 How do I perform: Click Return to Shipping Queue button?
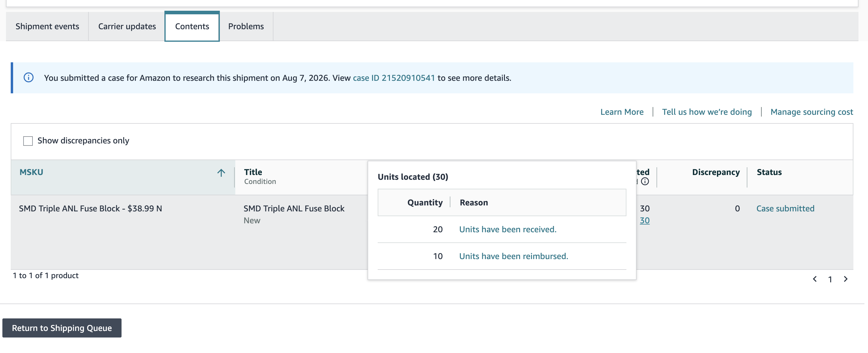pyautogui.click(x=62, y=328)
